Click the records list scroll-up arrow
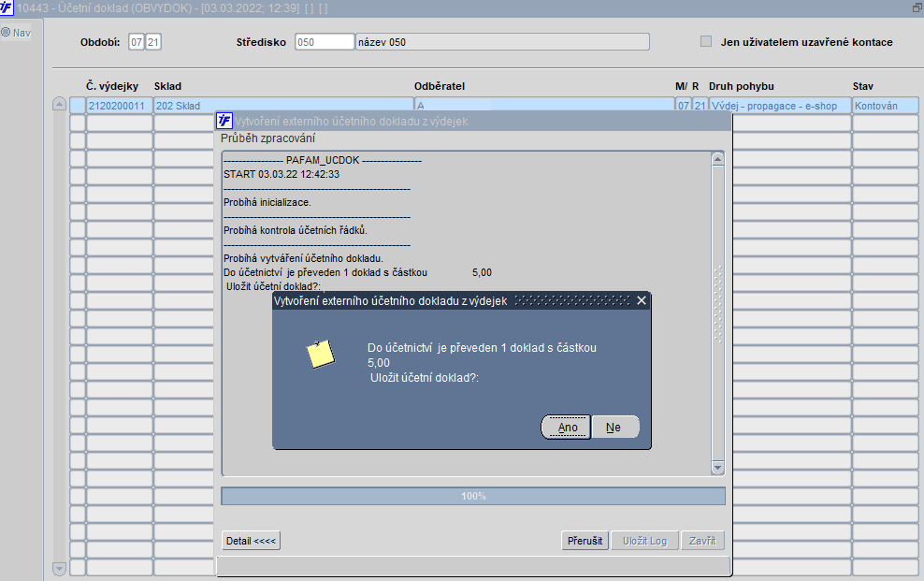924x581 pixels. pyautogui.click(x=59, y=104)
